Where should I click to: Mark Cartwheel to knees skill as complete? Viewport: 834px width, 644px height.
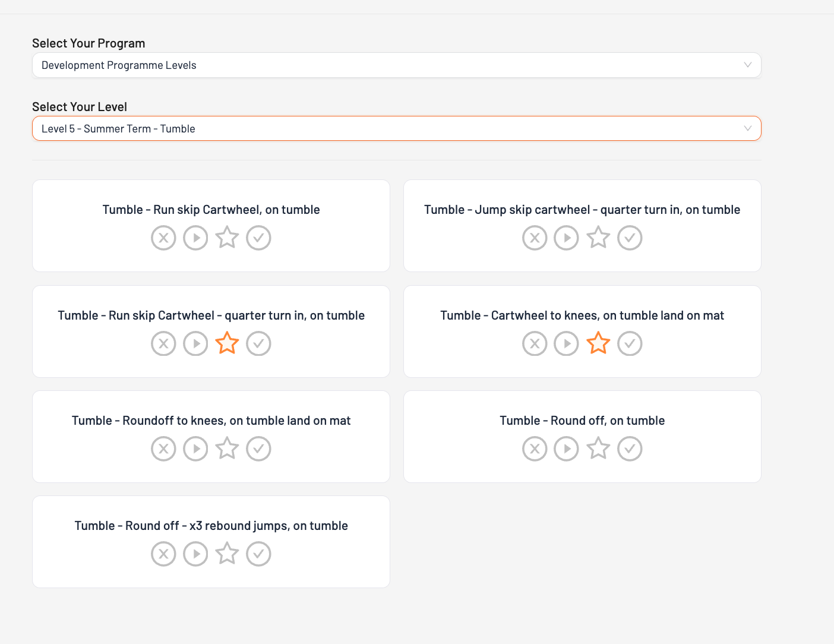[x=630, y=343]
